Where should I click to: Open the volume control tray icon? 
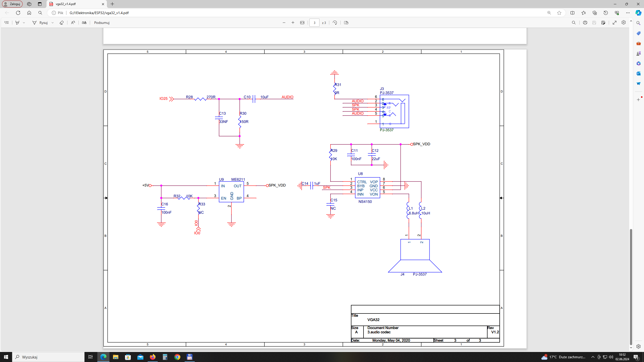tap(611, 357)
